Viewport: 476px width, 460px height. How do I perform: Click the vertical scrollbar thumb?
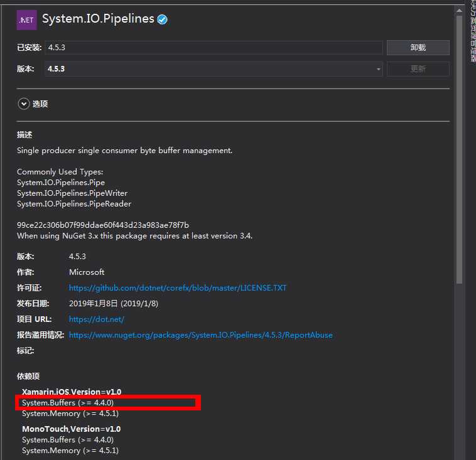[x=459, y=149]
